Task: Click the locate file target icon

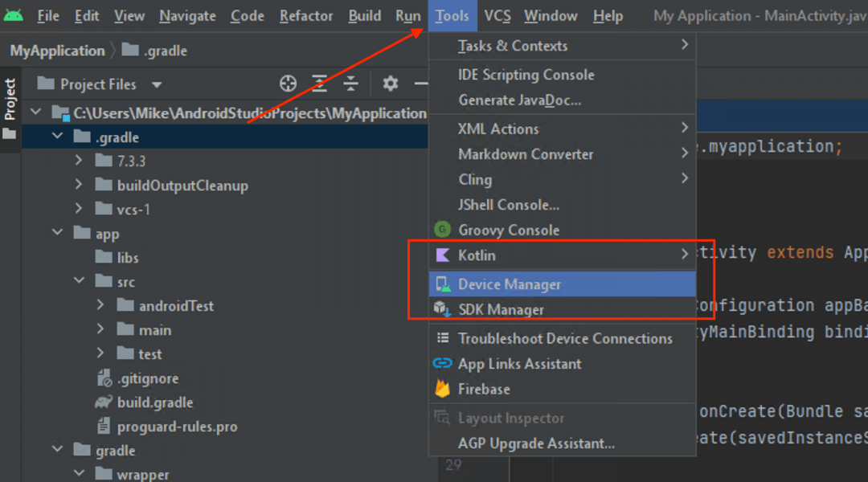Action: pos(288,84)
